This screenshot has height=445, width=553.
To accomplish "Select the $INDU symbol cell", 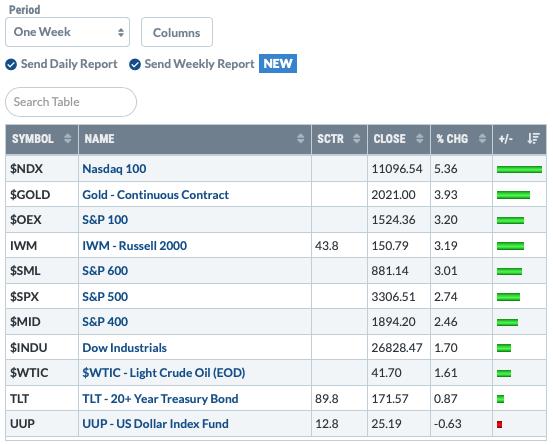I will [x=42, y=348].
